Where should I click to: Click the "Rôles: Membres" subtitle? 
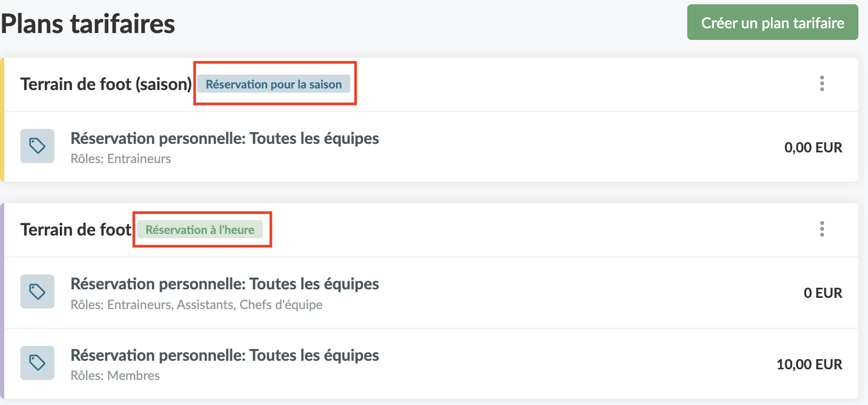115,376
